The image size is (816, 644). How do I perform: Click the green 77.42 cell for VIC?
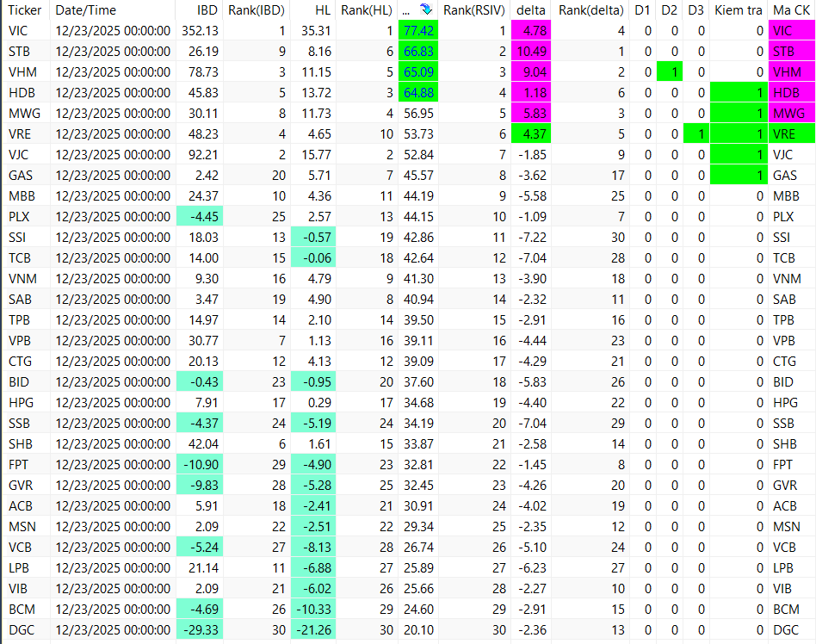pyautogui.click(x=418, y=31)
